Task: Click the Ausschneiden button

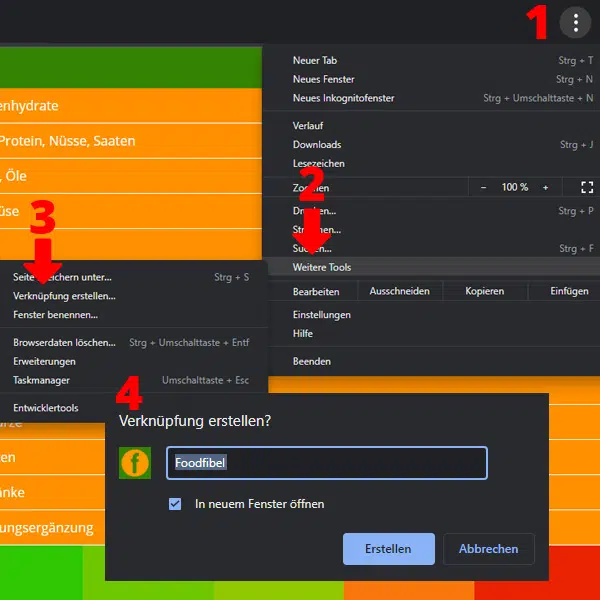Action: click(x=399, y=291)
